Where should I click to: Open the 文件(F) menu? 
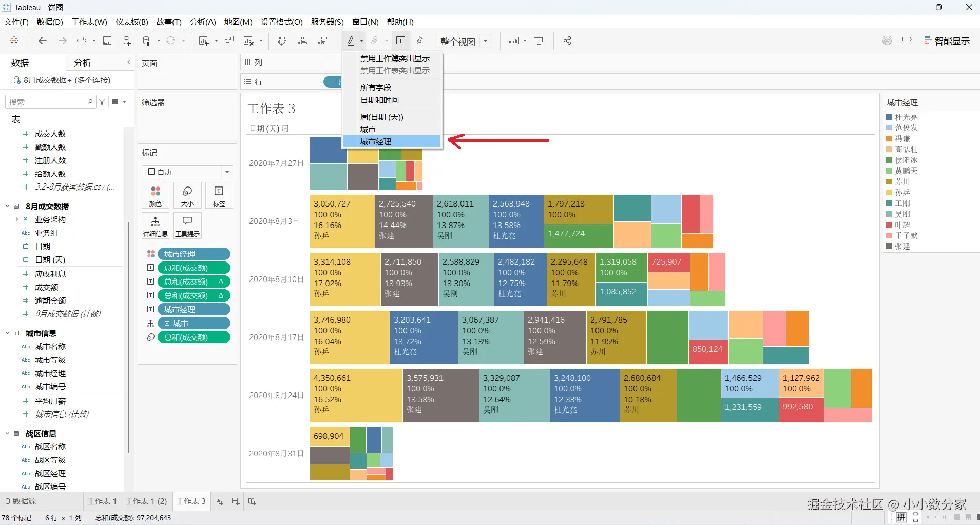[16, 22]
